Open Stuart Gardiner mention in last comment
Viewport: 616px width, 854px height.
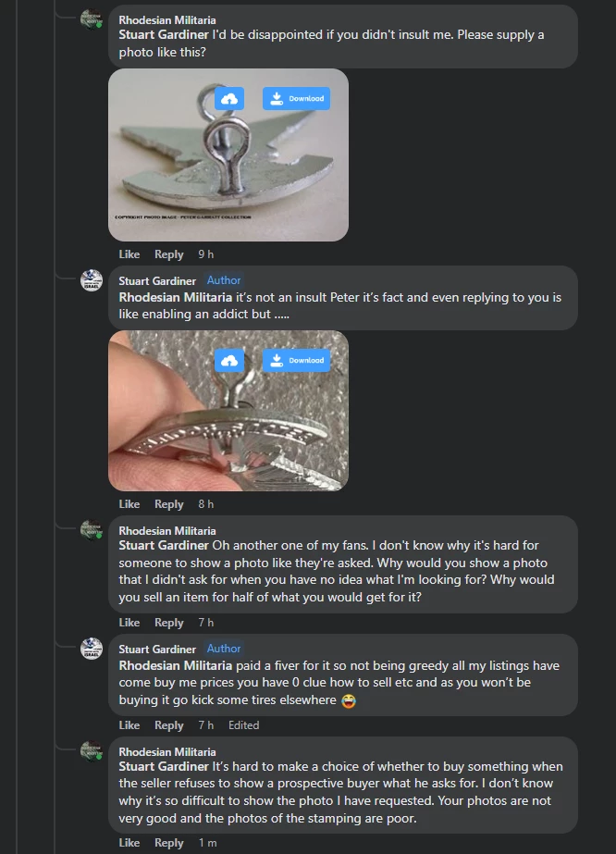click(164, 766)
